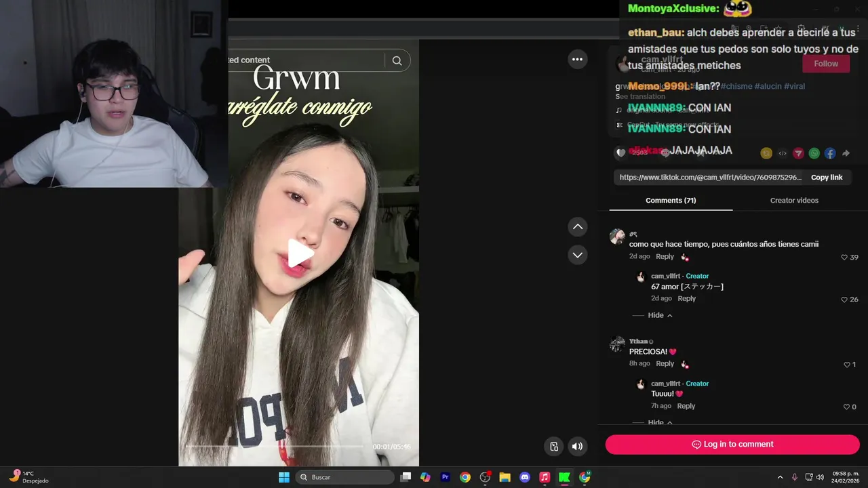The image size is (868, 488).
Task: Open more share options arrow
Action: (x=846, y=153)
